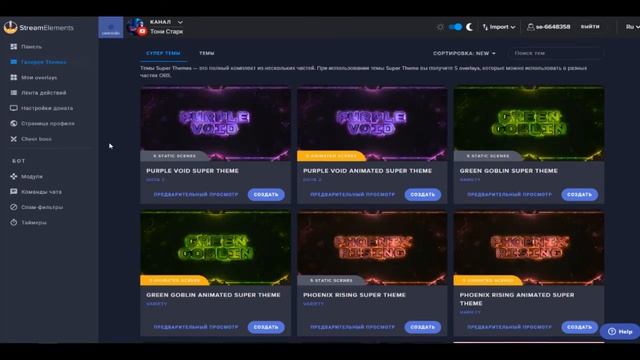Screen dimensions: 640x360
Task: Open Спам-фильтры icon
Action: point(14,207)
